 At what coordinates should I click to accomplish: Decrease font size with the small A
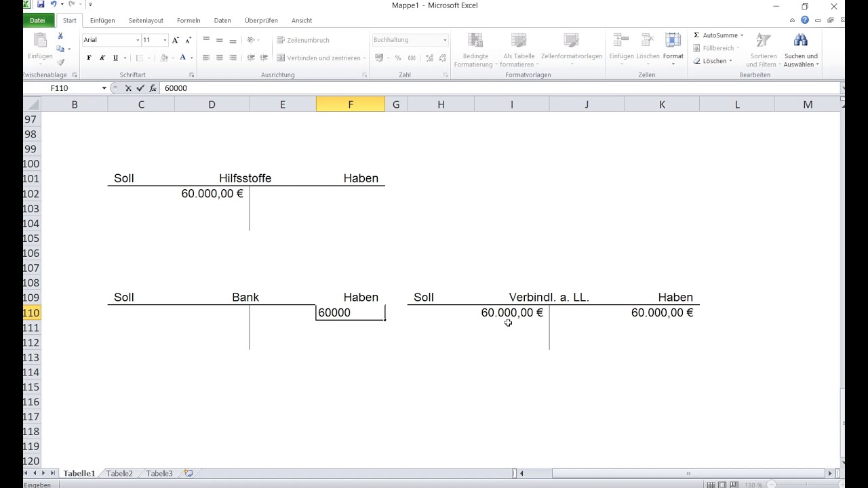188,40
